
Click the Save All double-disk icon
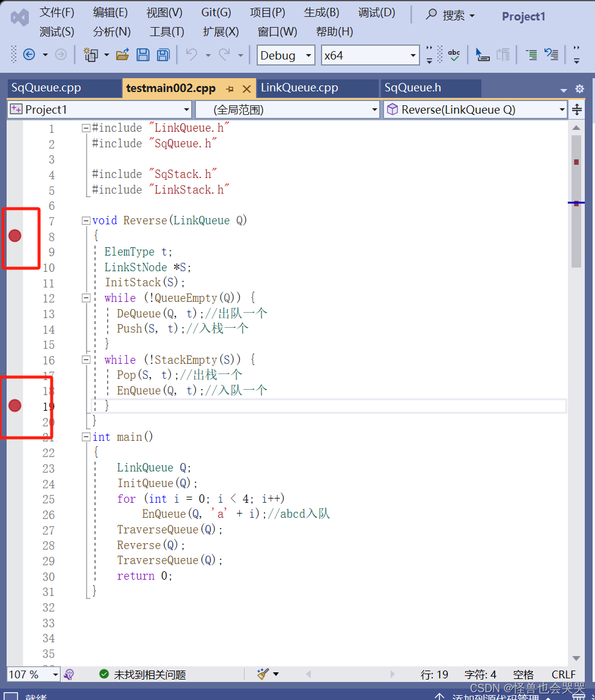coord(163,55)
